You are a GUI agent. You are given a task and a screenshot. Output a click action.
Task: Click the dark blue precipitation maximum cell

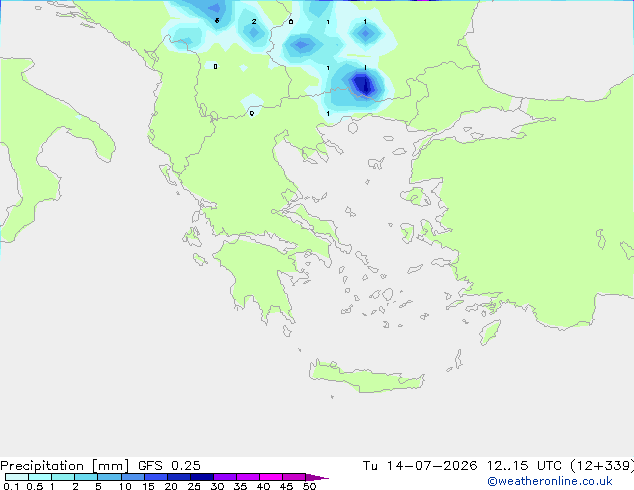pyautogui.click(x=363, y=84)
